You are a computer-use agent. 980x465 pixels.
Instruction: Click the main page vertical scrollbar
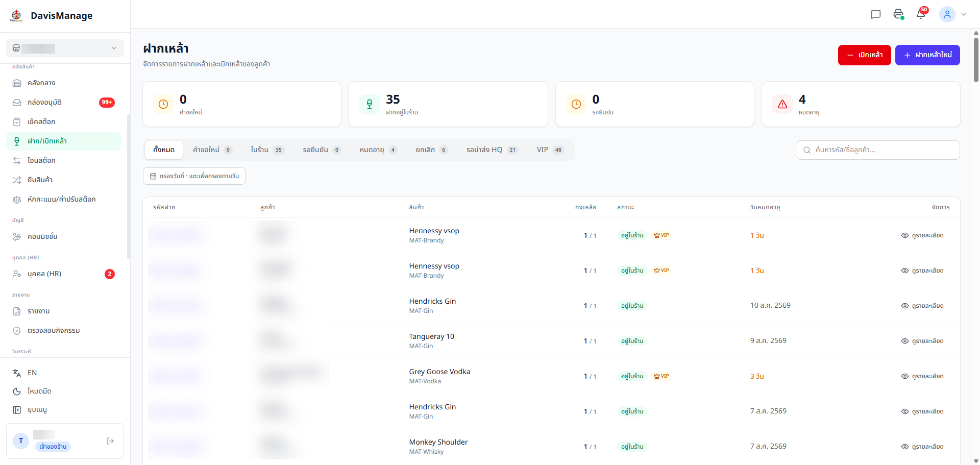(x=976, y=60)
